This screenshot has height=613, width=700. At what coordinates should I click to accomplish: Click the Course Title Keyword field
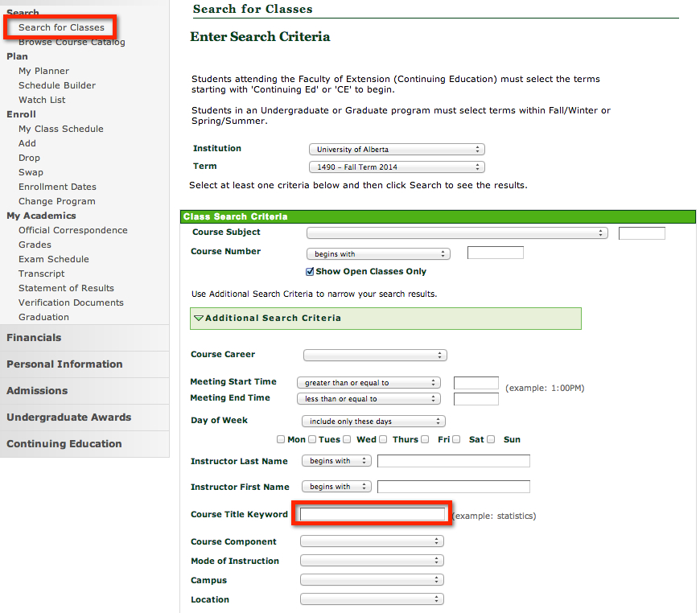[372, 514]
